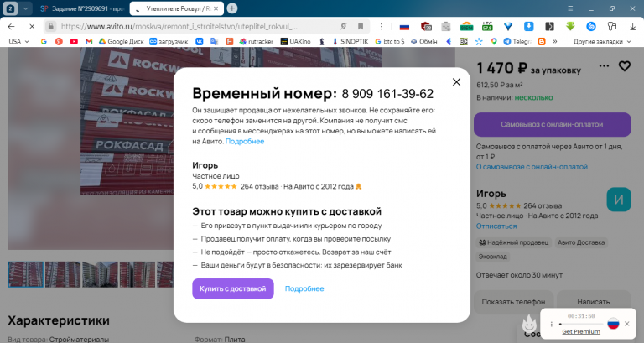
Task: Open 'Подробнее' link beside buy button
Action: point(304,288)
